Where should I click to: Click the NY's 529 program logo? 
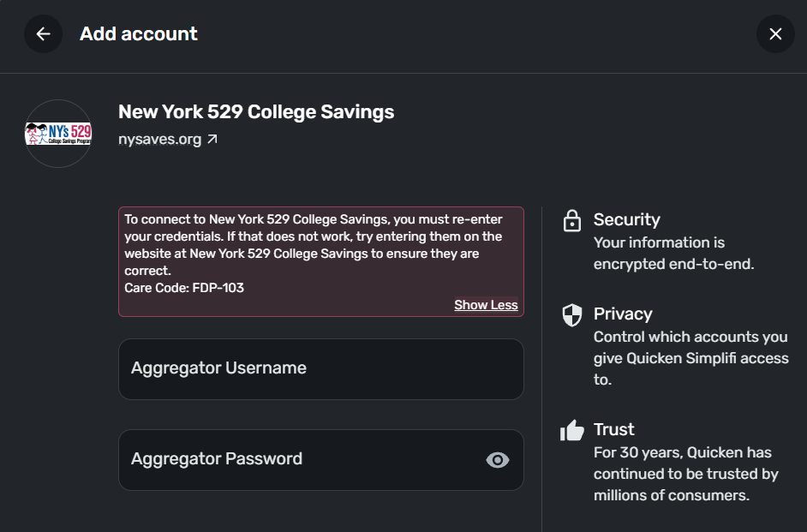[58, 134]
